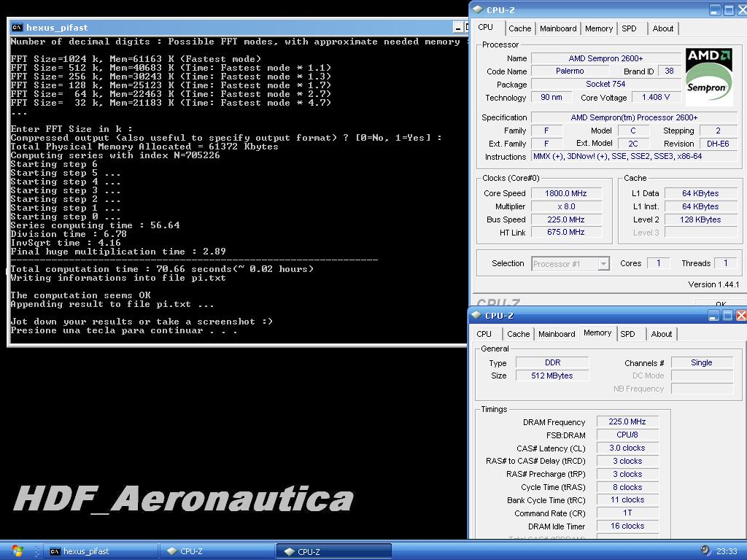Select Memory tab in bottom CPU-Z window

pos(597,332)
